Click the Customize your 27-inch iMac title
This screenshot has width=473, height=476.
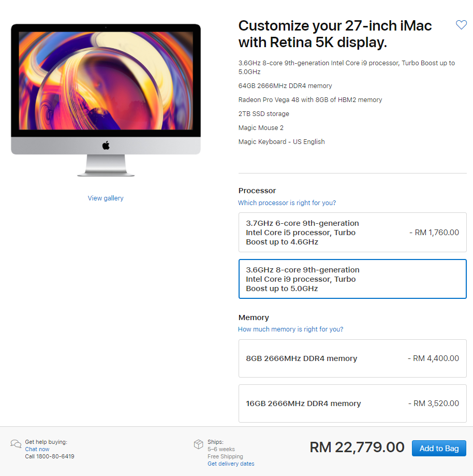[x=335, y=34]
